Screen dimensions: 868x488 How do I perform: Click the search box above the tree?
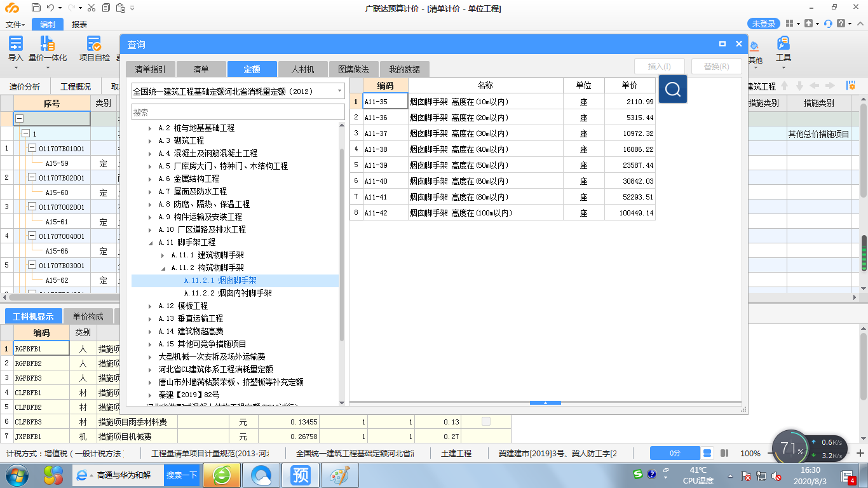238,112
